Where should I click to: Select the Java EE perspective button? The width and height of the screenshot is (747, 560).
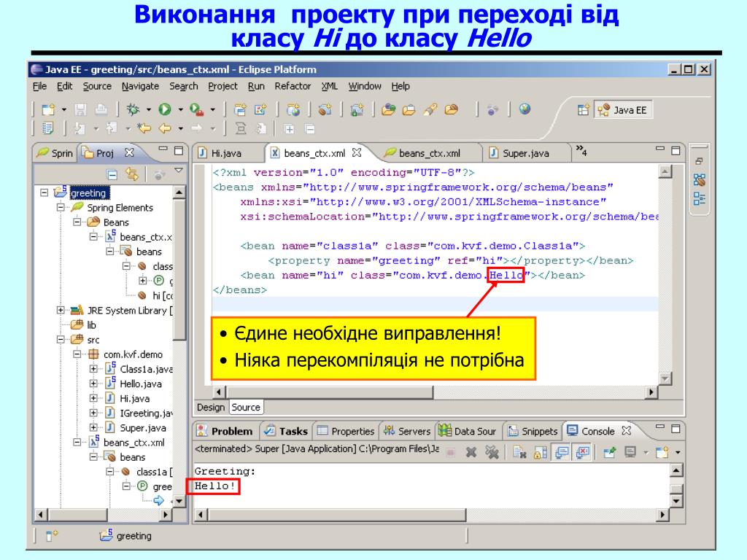[624, 110]
